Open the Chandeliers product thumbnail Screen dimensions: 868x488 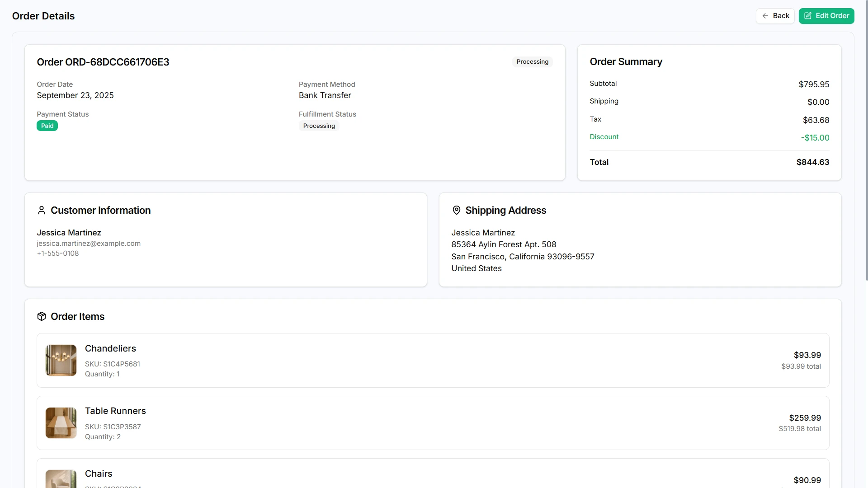(x=61, y=360)
